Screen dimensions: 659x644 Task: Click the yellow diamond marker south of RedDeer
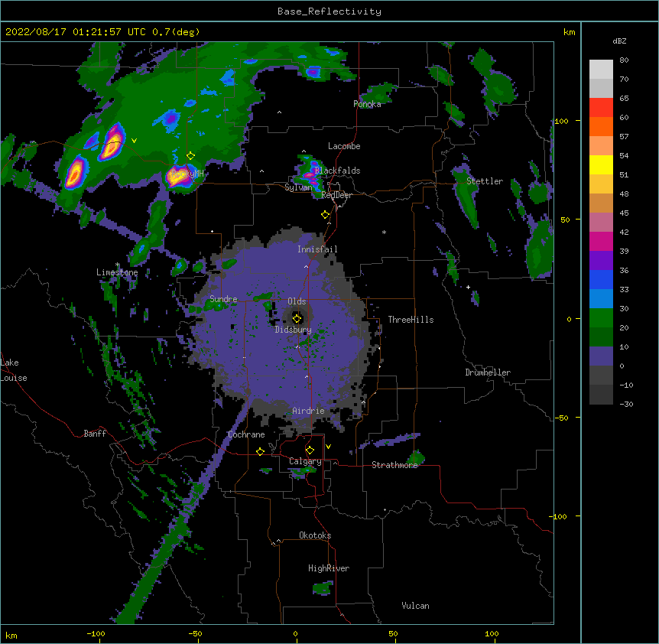click(x=325, y=215)
